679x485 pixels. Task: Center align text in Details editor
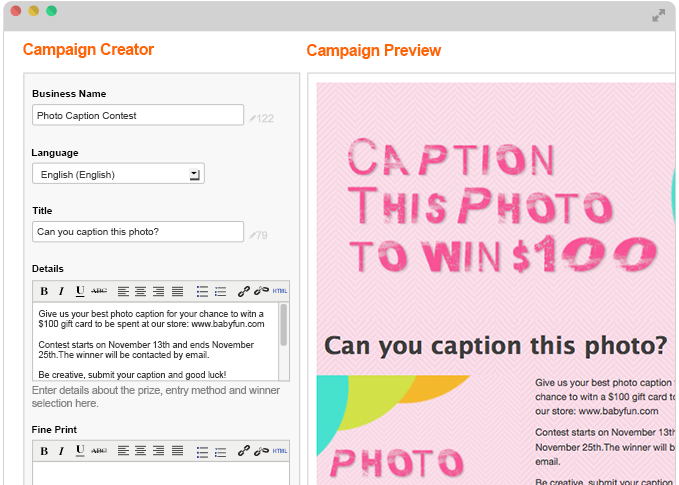tap(140, 291)
